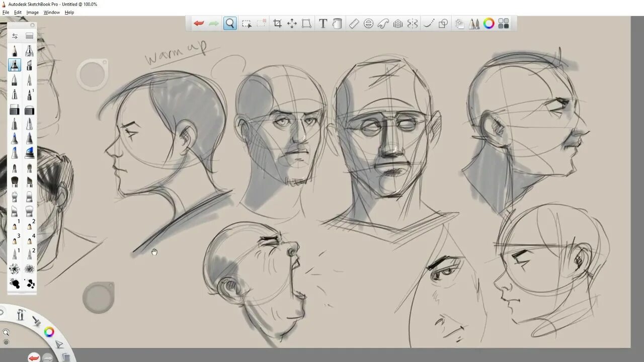Select the Flood Fill bucket tool
644x362 pixels.
337,24
